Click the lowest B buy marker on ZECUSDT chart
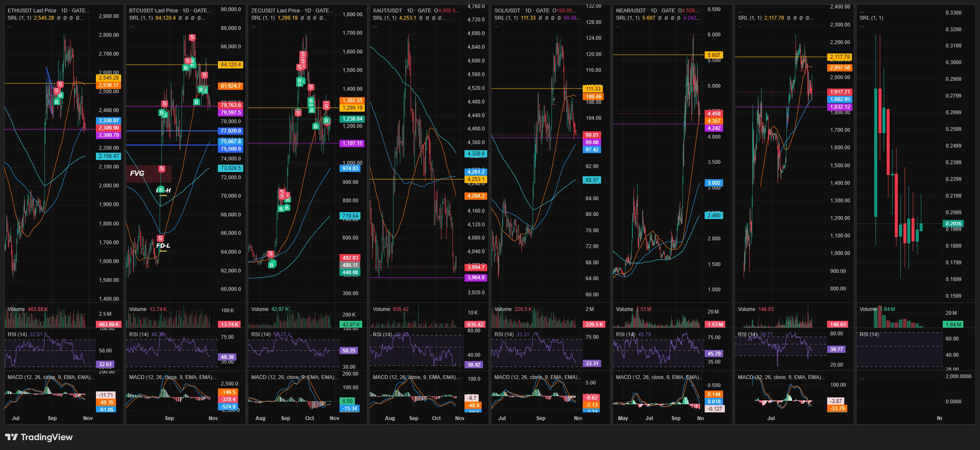The image size is (980, 450). pyautogui.click(x=271, y=265)
